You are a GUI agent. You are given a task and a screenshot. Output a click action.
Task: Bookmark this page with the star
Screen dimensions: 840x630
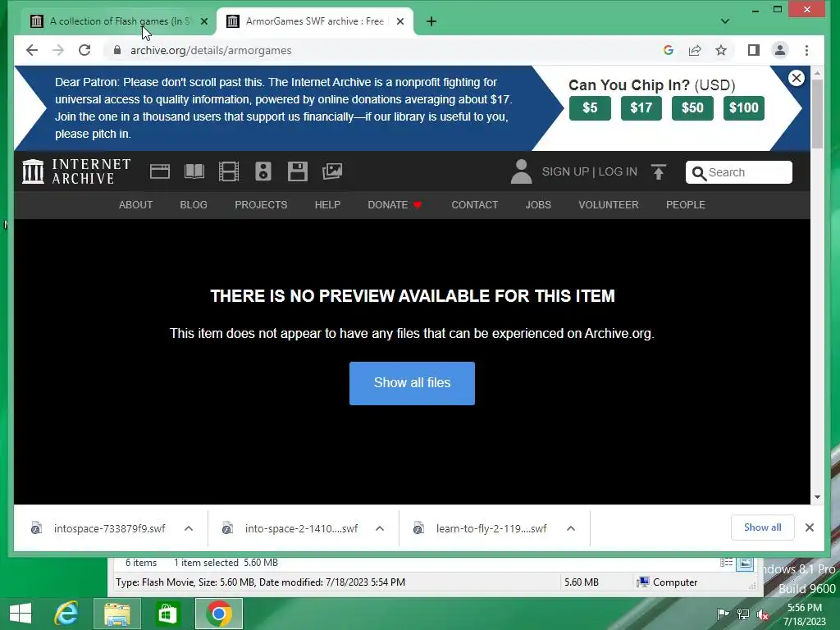click(721, 50)
